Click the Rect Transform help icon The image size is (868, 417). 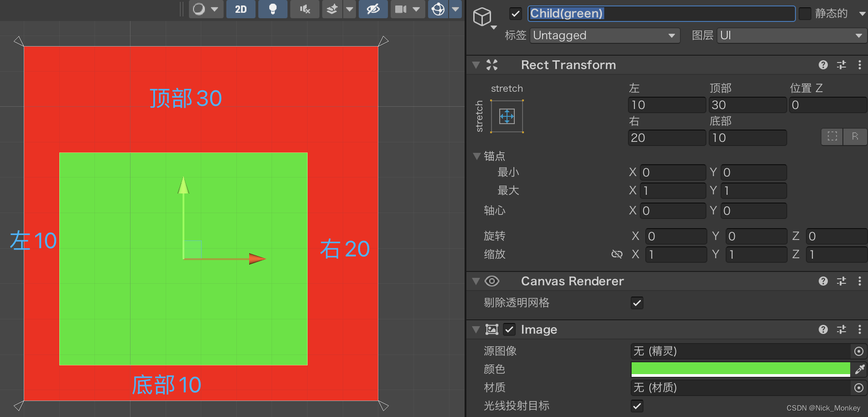point(823,65)
